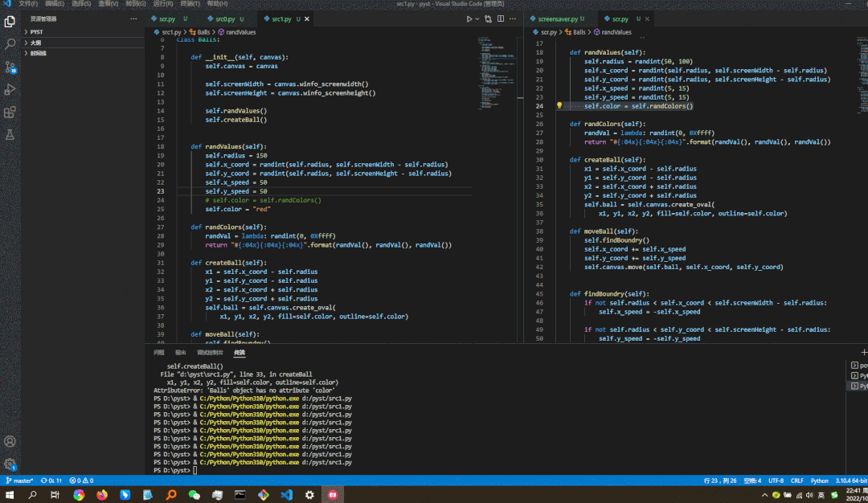868x503 pixels.
Task: Switch to scr.py tab in left editor
Action: point(167,18)
